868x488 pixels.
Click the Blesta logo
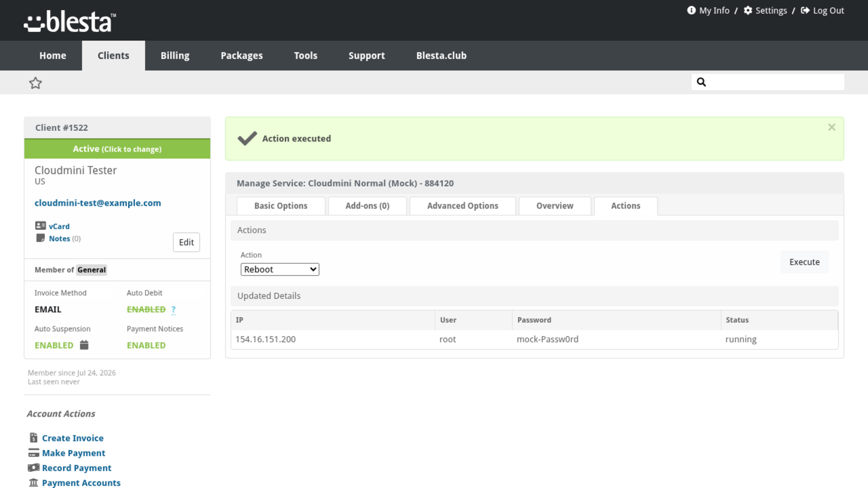[x=70, y=22]
